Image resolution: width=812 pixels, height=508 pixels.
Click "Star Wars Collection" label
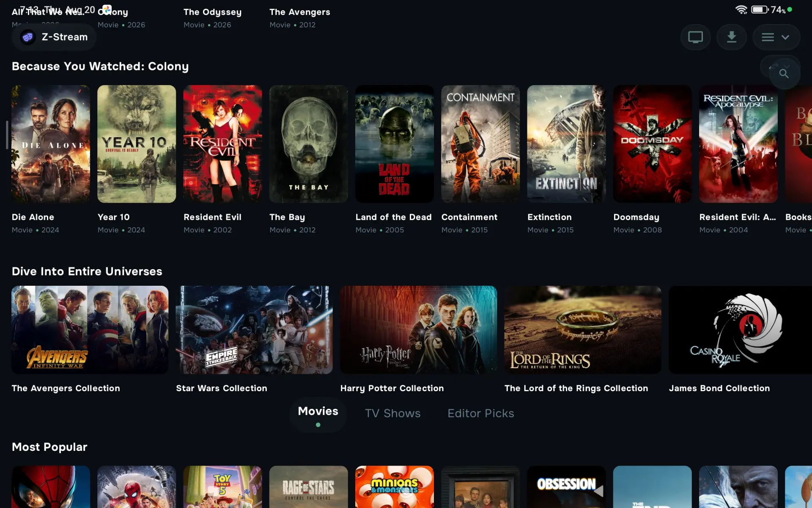pyautogui.click(x=222, y=388)
